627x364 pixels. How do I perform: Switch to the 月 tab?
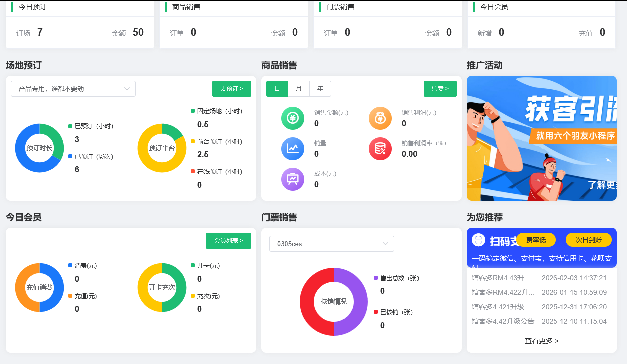click(299, 88)
